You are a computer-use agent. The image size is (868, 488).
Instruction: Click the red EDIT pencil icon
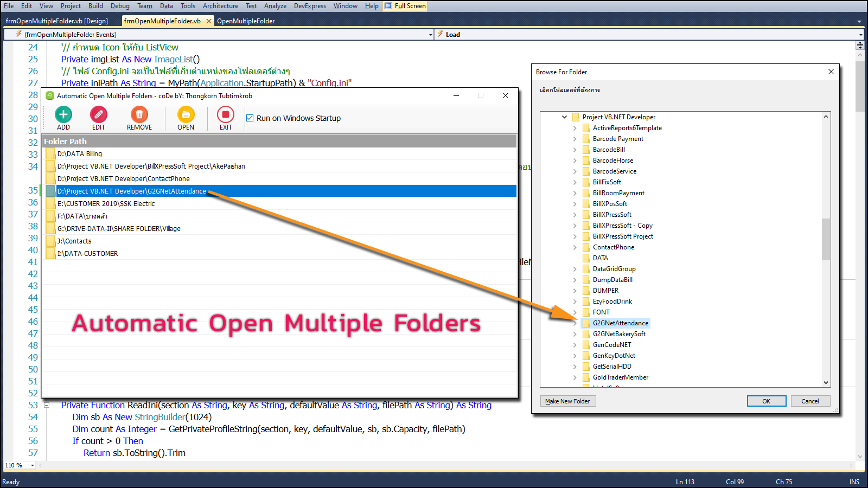tap(99, 114)
